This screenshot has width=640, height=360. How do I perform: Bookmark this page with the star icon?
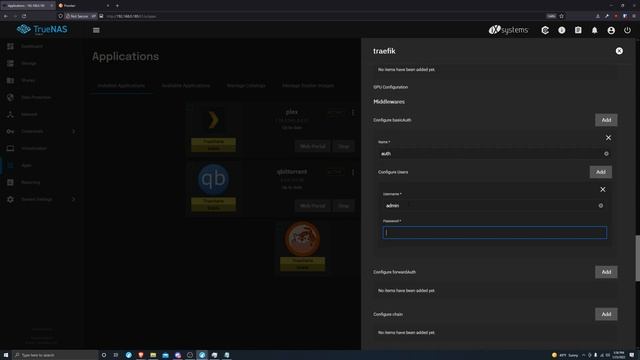(x=561, y=16)
